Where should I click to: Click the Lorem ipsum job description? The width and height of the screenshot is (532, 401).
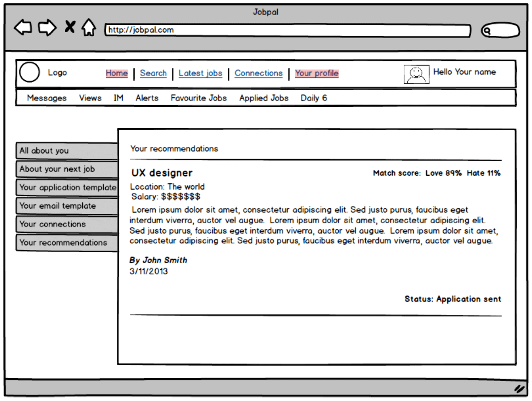click(314, 225)
